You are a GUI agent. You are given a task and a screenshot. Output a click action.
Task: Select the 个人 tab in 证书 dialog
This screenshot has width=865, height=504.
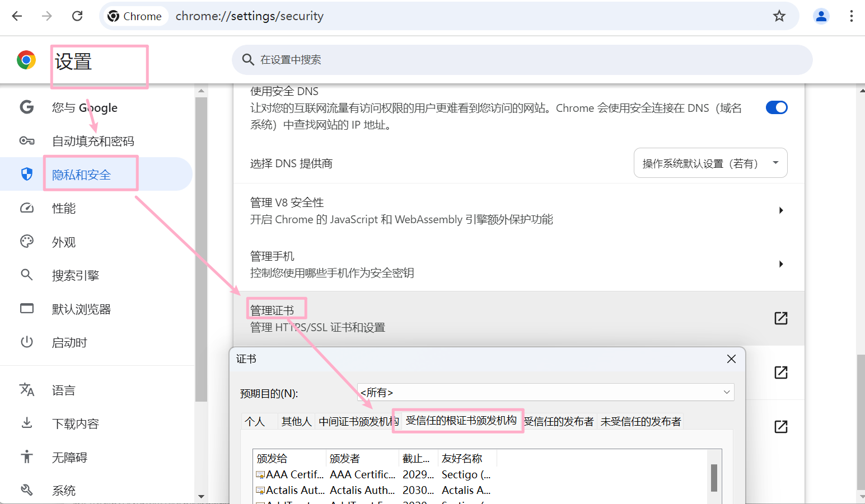tap(255, 421)
